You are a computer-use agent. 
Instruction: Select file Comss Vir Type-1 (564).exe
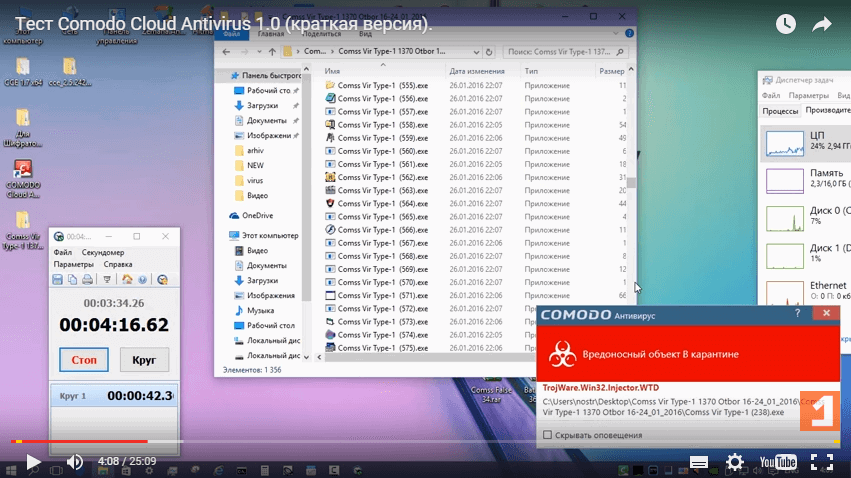point(383,203)
